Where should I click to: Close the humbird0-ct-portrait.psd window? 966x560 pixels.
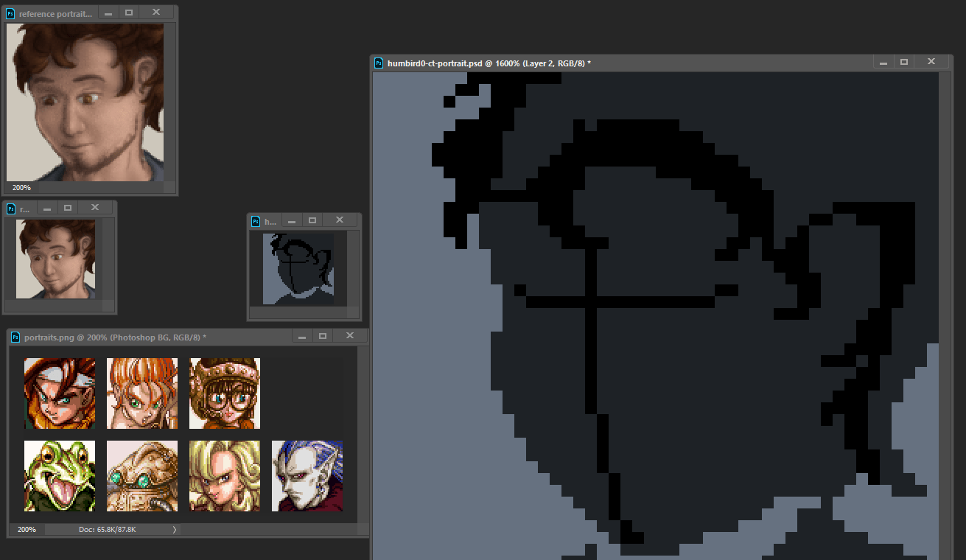coord(931,63)
